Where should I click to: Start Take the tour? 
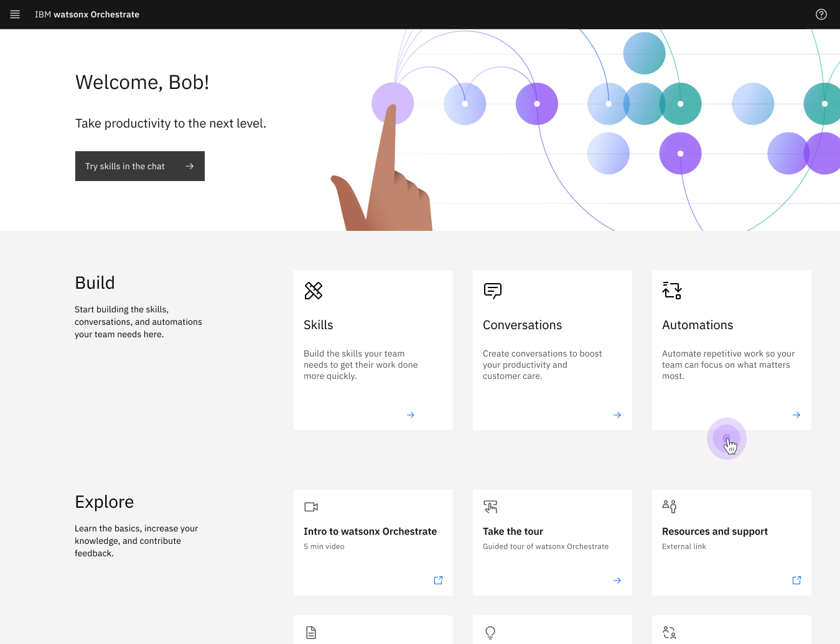coord(513,531)
